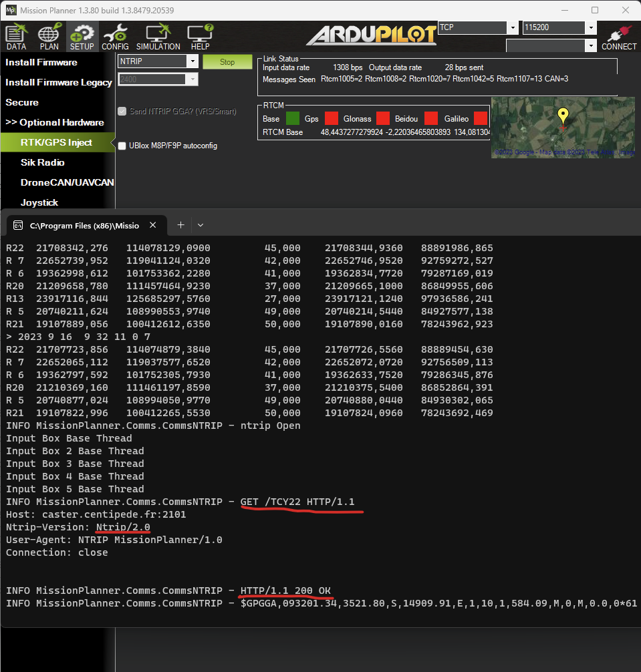The width and height of the screenshot is (641, 672).
Task: Click the GET /TCY22 HTTP/1.1 line
Action: (x=297, y=502)
